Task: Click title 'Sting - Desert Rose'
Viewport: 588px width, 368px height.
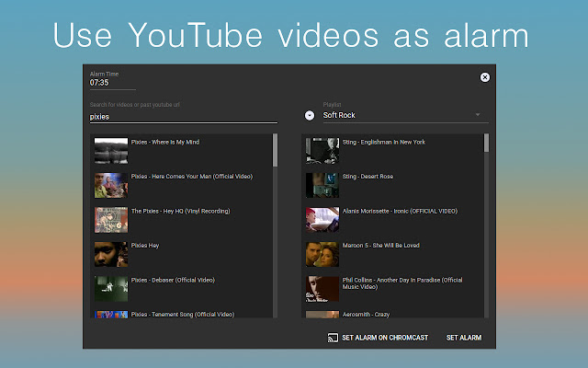Action: 367,177
